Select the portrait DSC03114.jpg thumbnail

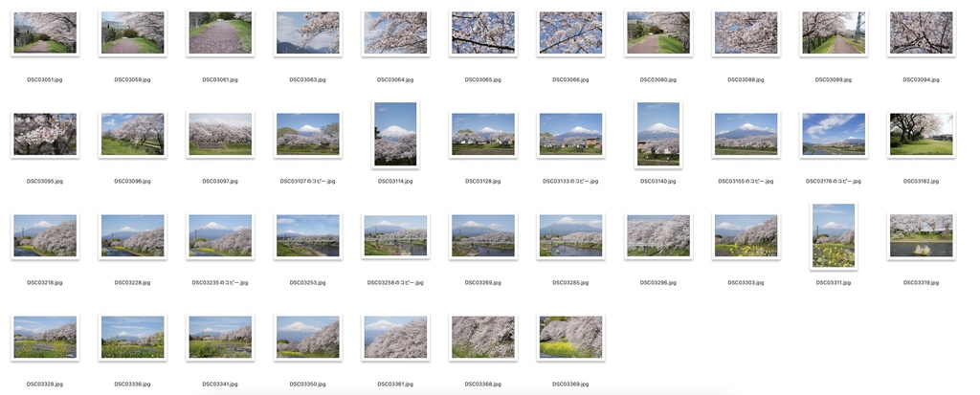click(x=395, y=134)
